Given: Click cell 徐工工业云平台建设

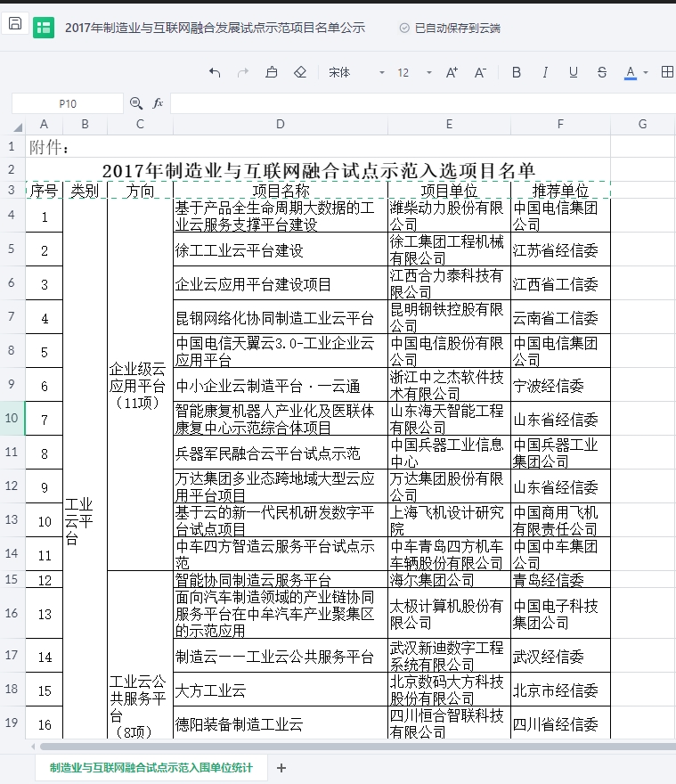Looking at the screenshot, I should click(x=281, y=249).
